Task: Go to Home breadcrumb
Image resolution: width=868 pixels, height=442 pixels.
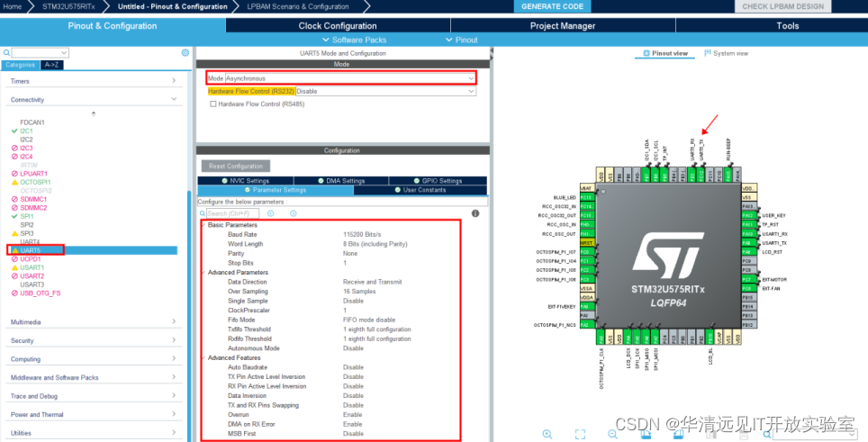Action: (x=13, y=6)
